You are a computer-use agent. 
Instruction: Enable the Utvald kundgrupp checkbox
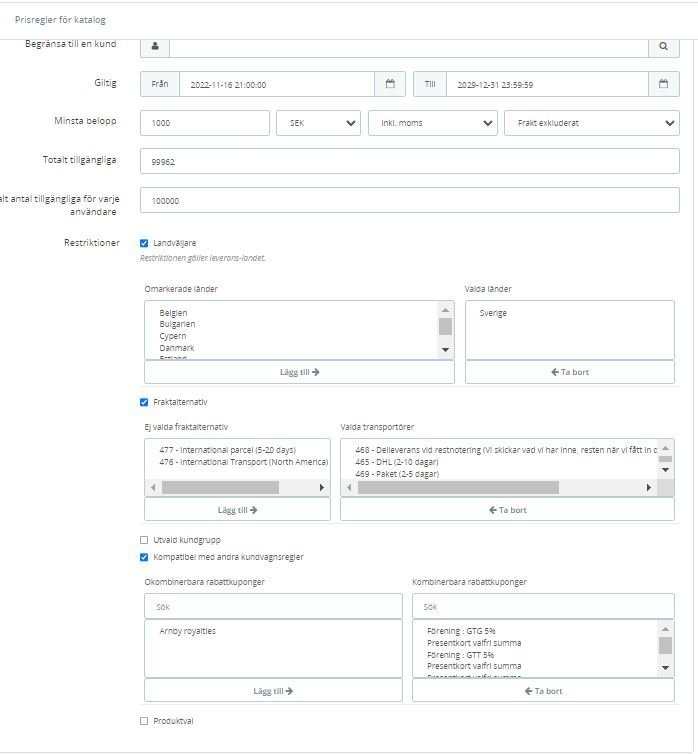(x=144, y=540)
